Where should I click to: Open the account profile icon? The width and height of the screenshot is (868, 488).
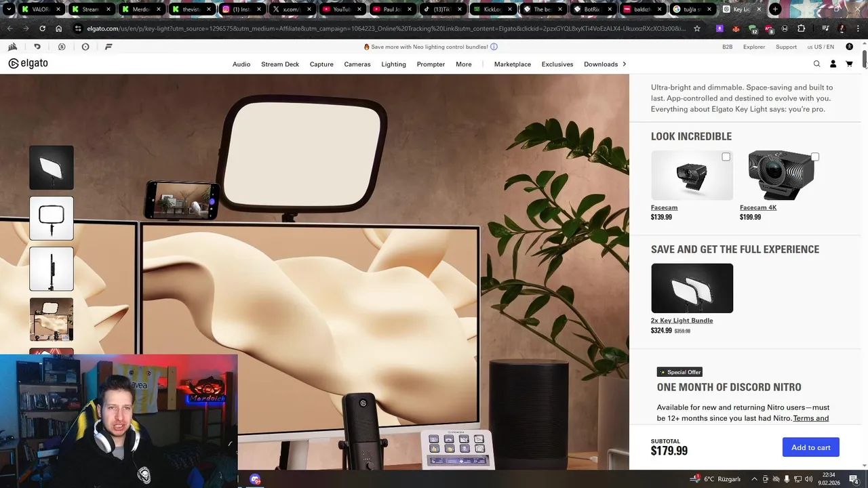pyautogui.click(x=833, y=64)
